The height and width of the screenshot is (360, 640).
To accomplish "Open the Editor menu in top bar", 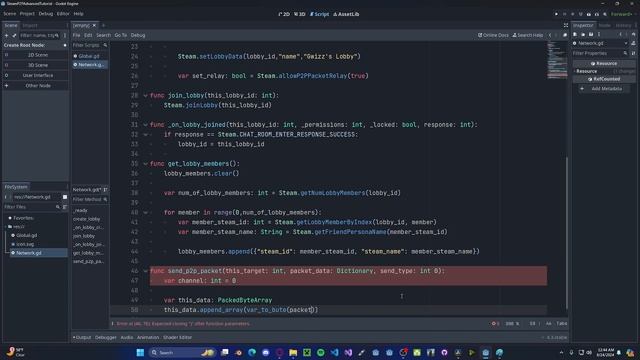I will click(x=63, y=14).
